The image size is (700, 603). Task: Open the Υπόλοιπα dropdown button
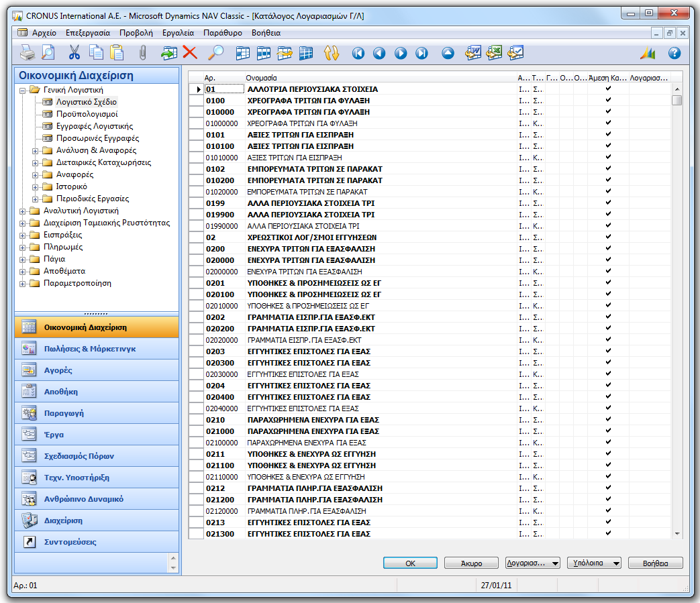pyautogui.click(x=594, y=563)
